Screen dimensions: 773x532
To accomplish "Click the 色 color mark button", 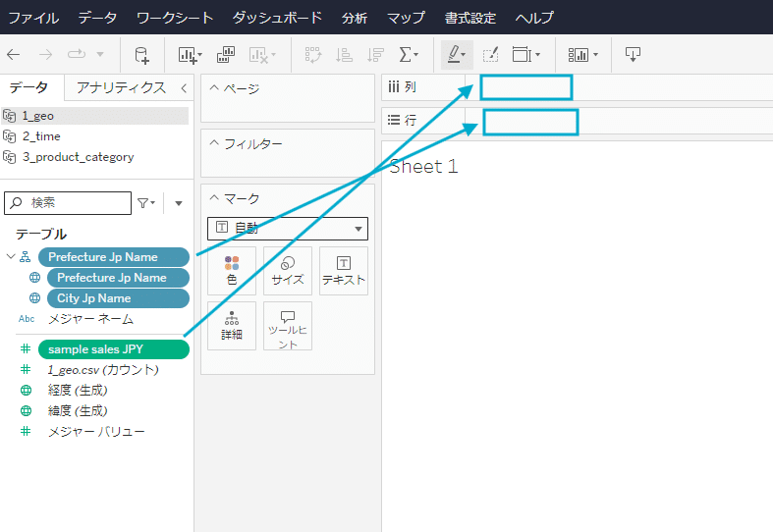I will tap(232, 271).
